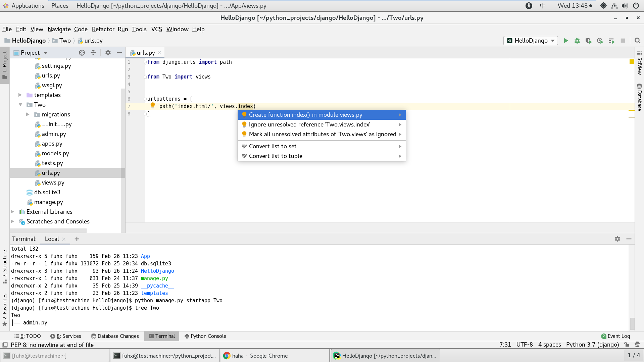This screenshot has height=362, width=644.
Task: Collapse all nodes in Project panel
Action: coord(93,53)
